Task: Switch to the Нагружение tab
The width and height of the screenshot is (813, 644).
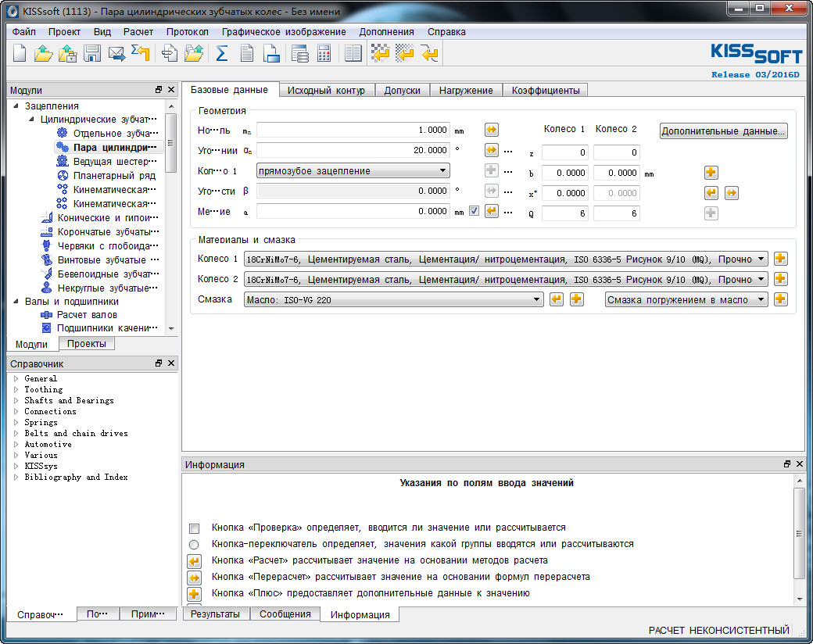Action: pyautogui.click(x=466, y=90)
